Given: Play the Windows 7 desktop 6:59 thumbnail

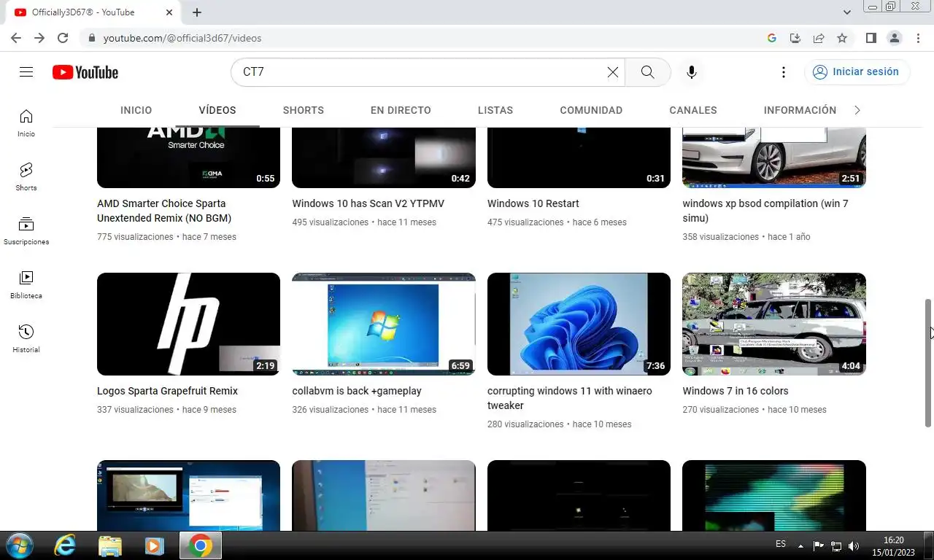Looking at the screenshot, I should pyautogui.click(x=384, y=324).
